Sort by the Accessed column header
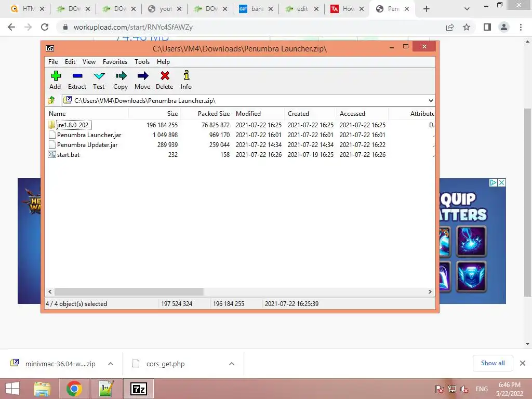The image size is (532, 399). [362, 114]
